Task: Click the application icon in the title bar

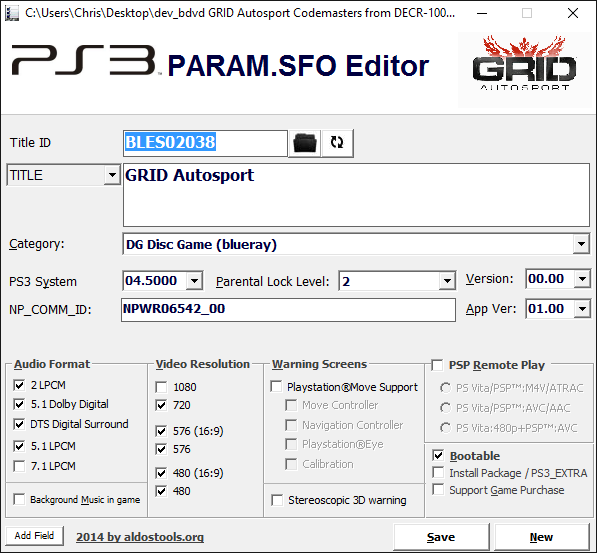Action: pos(12,13)
